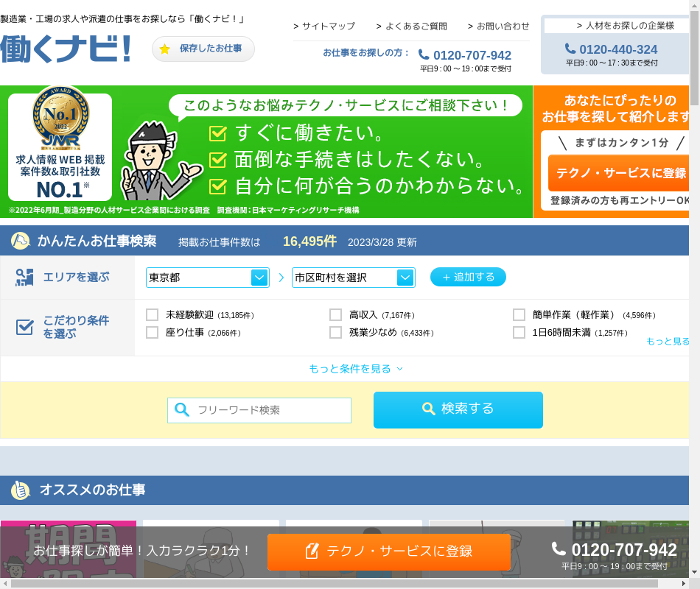Image resolution: width=700 pixels, height=589 pixels.
Task: Click the map icon beside エリアを選ぶ
Action: point(24,277)
